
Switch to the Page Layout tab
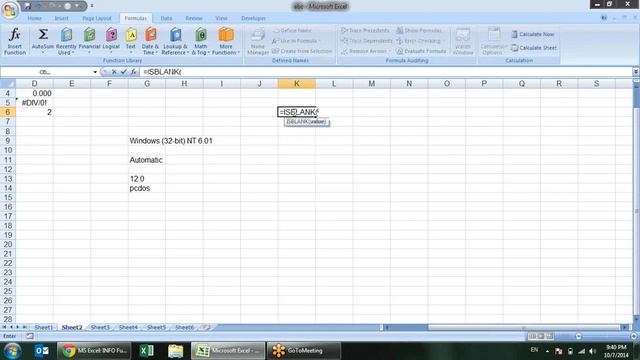pos(97,18)
